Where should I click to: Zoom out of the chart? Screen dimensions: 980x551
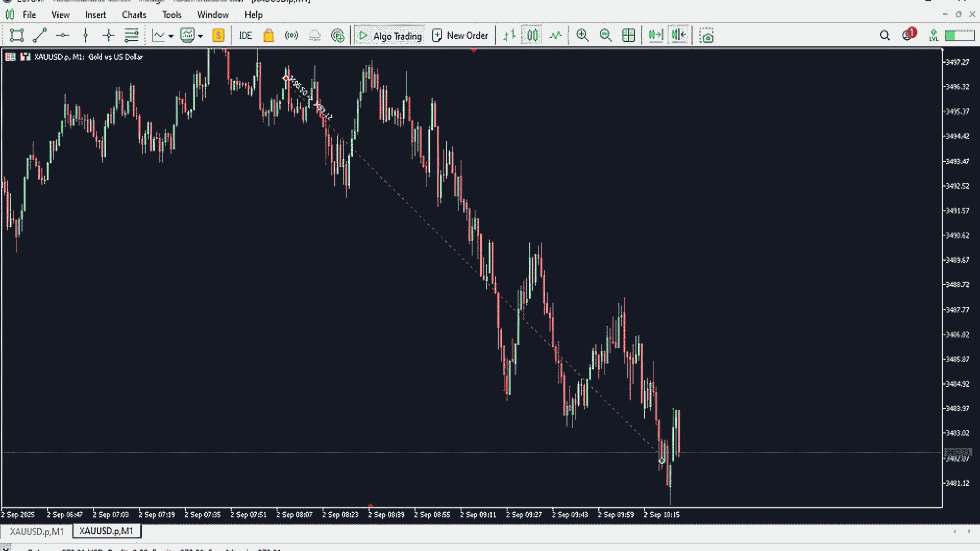[605, 35]
